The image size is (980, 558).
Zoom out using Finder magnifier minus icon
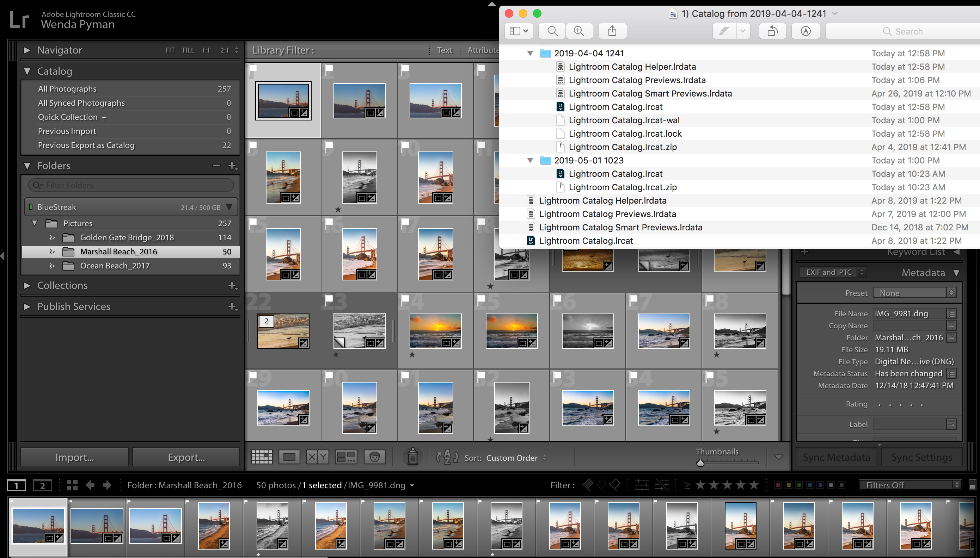click(x=552, y=31)
